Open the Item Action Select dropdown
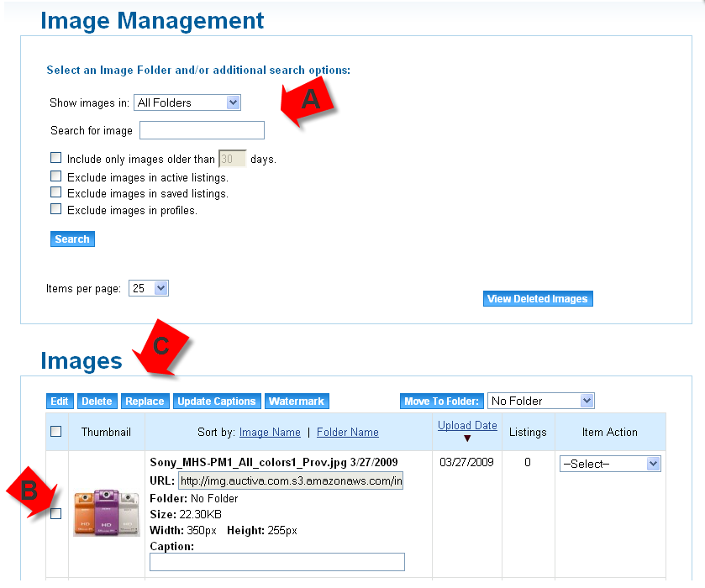 point(610,463)
